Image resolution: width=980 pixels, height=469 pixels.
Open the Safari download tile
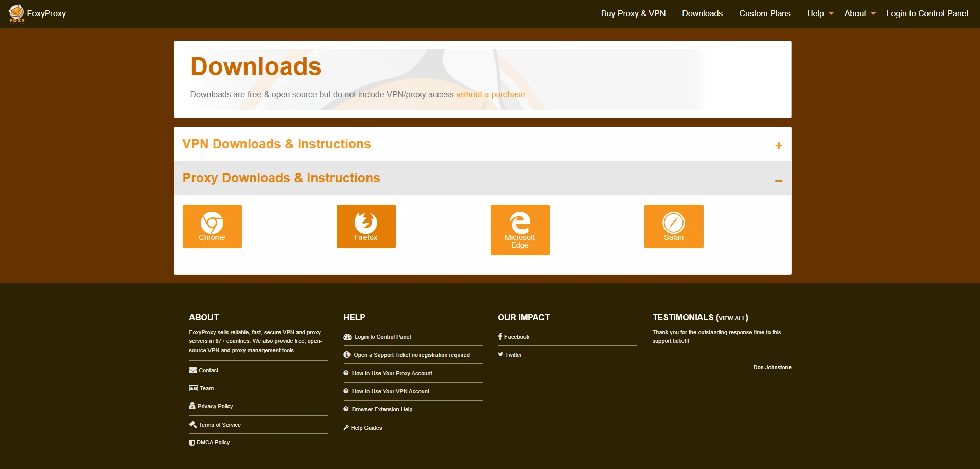674,227
